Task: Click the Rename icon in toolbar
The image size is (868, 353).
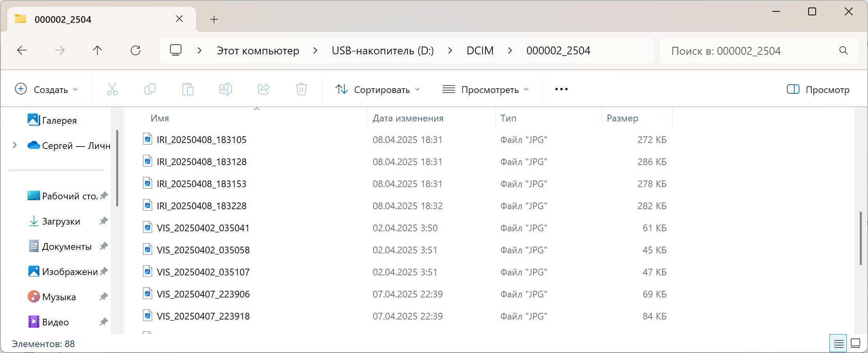Action: 226,89
